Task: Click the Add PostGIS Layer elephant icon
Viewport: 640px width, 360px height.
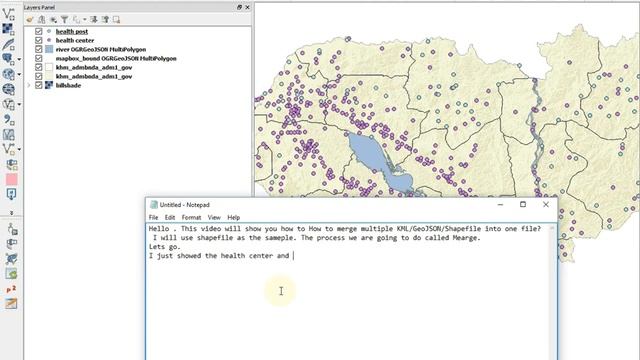Action: [8, 59]
